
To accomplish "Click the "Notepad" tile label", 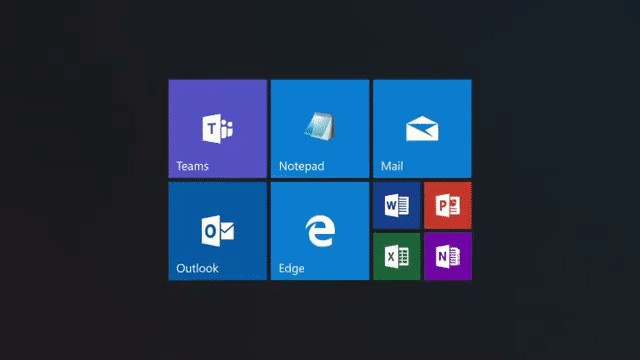I will [302, 166].
